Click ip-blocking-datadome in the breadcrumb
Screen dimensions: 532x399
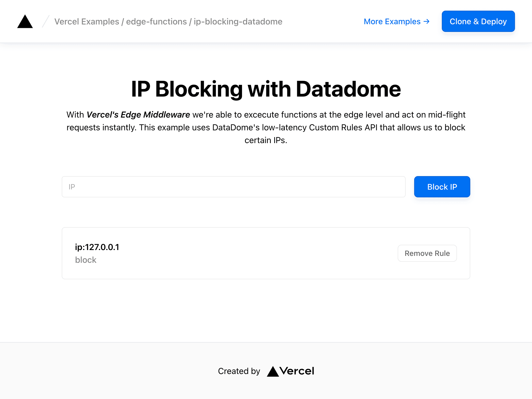click(x=238, y=22)
